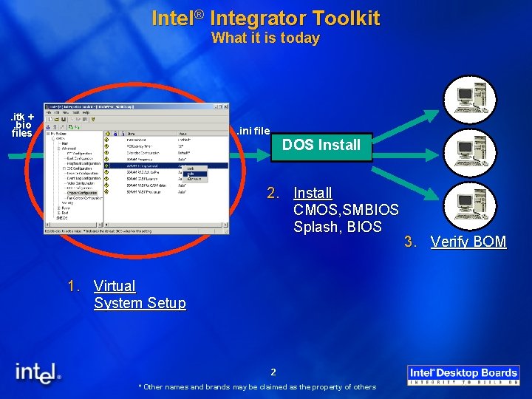Choose Edit Value in the context menu
The image size is (532, 399).
pos(195,179)
